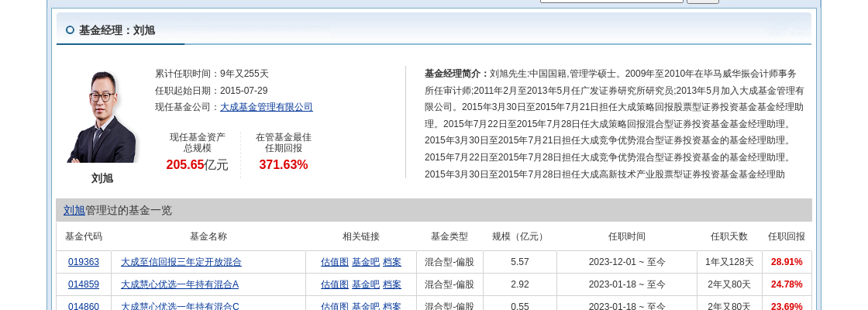Open 档案 for fund 014860

[392, 306]
